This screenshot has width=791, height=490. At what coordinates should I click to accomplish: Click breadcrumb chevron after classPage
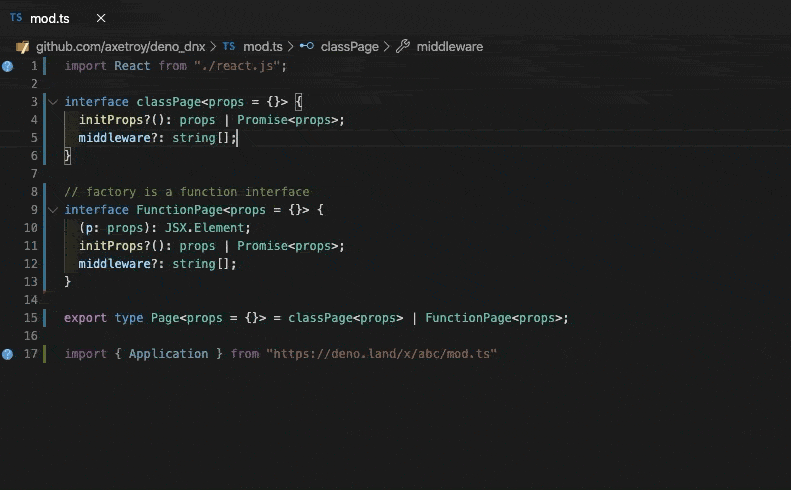coord(387,47)
